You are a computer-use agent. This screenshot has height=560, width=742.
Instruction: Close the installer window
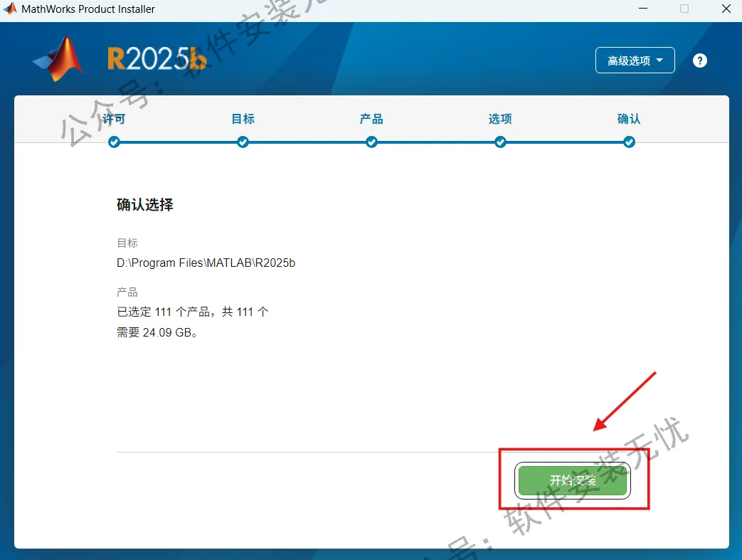[x=726, y=9]
